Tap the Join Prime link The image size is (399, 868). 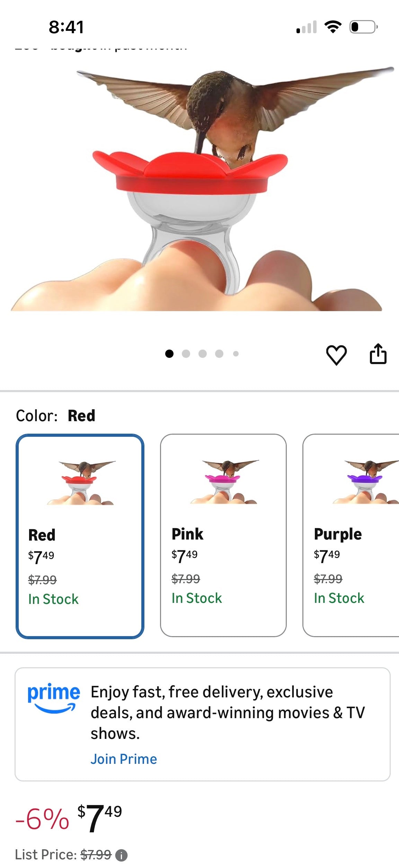tap(124, 759)
